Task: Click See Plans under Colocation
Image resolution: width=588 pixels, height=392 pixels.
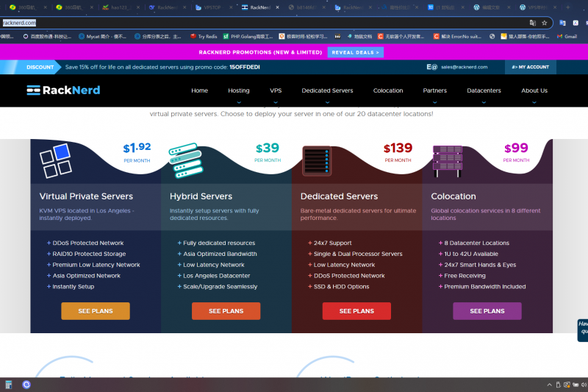Action: pos(487,311)
